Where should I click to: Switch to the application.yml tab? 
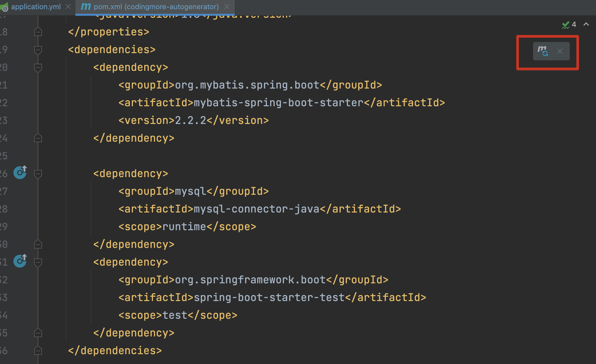[x=36, y=7]
